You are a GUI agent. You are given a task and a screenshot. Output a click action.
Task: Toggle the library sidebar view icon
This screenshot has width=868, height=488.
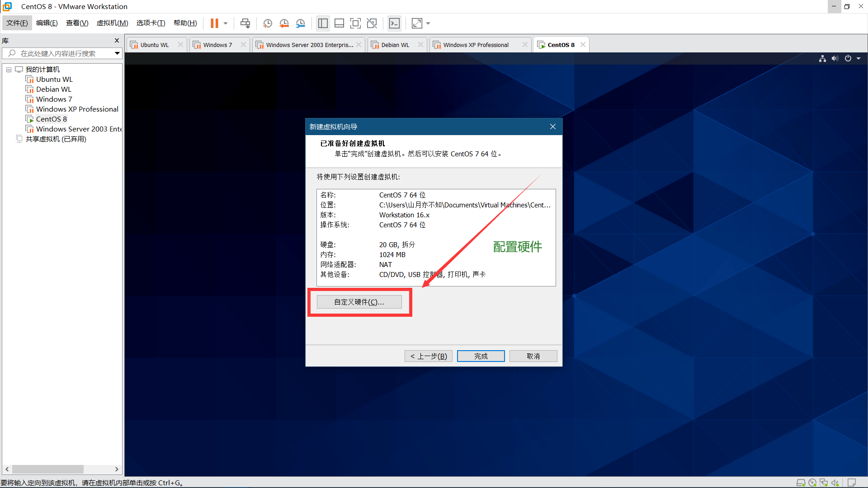323,23
